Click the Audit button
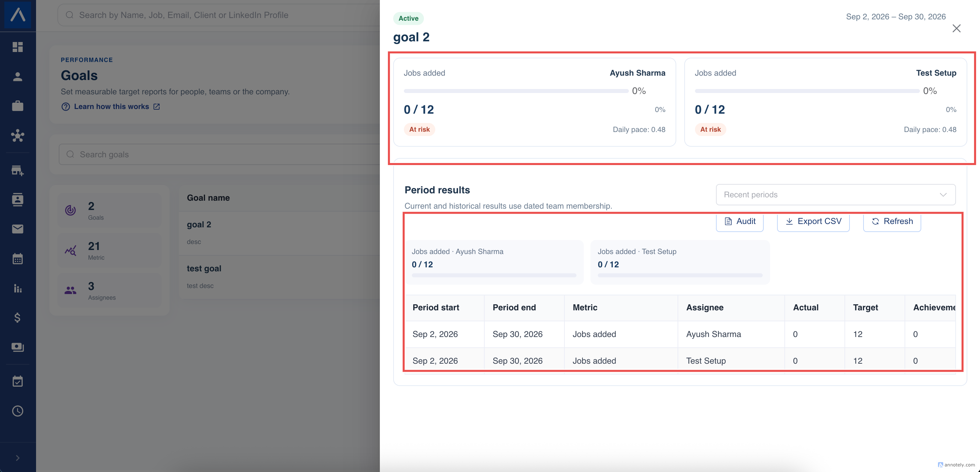The width and height of the screenshot is (980, 472). pos(740,221)
